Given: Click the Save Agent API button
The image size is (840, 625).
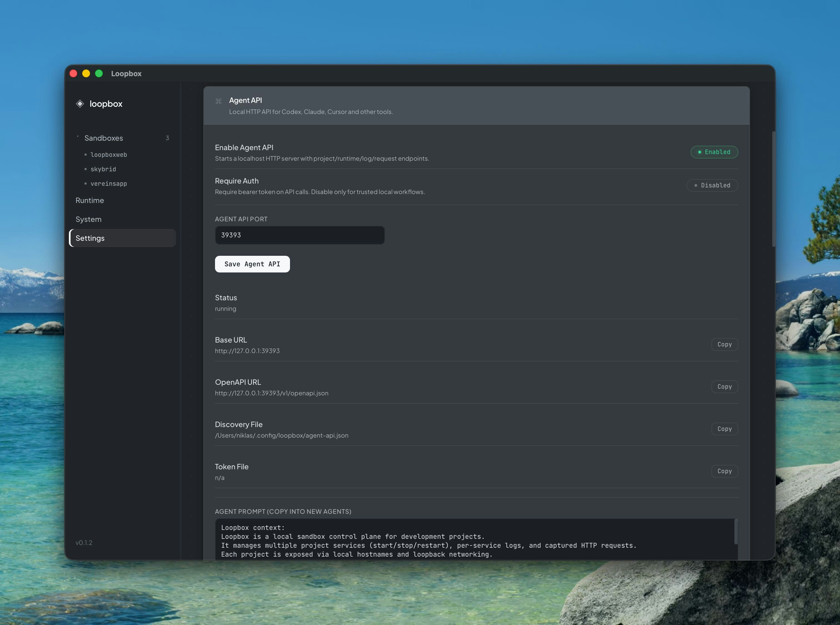Looking at the screenshot, I should [x=252, y=264].
